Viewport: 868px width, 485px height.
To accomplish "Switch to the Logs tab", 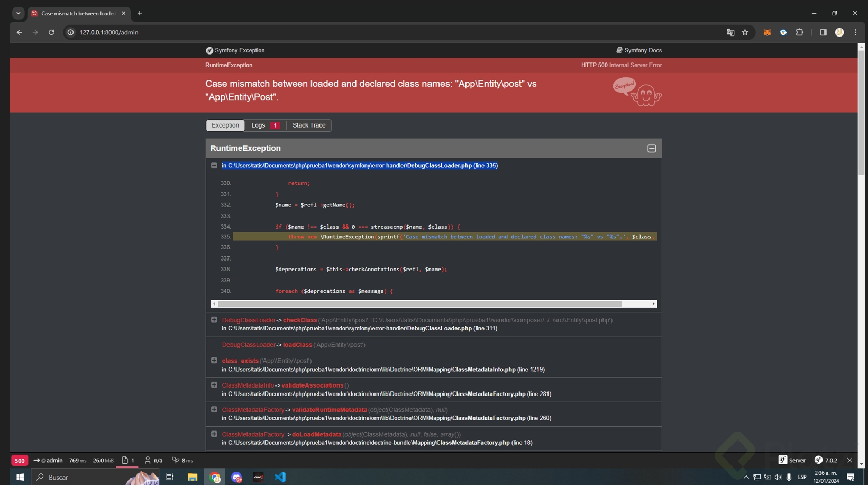I will [x=266, y=125].
